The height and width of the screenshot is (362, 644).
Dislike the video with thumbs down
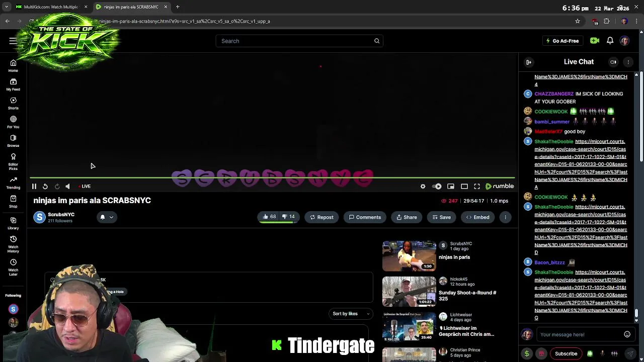pyautogui.click(x=288, y=217)
